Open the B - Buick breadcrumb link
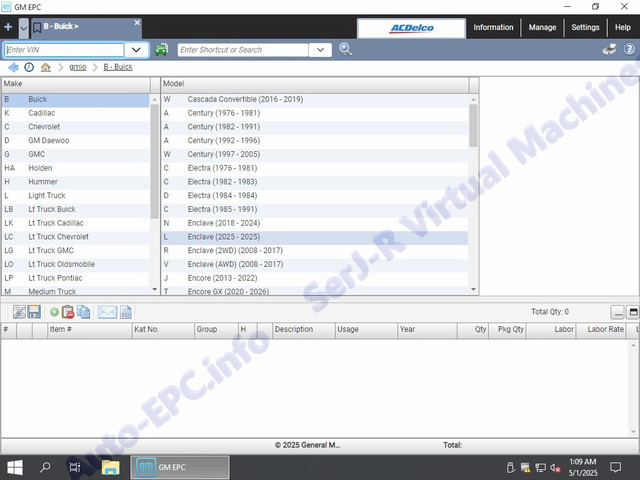The image size is (640, 480). [x=118, y=67]
